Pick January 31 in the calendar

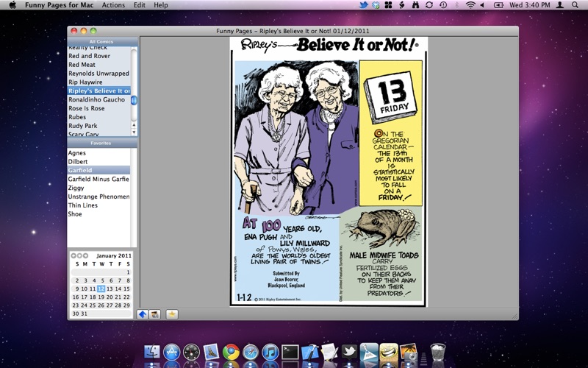[84, 314]
